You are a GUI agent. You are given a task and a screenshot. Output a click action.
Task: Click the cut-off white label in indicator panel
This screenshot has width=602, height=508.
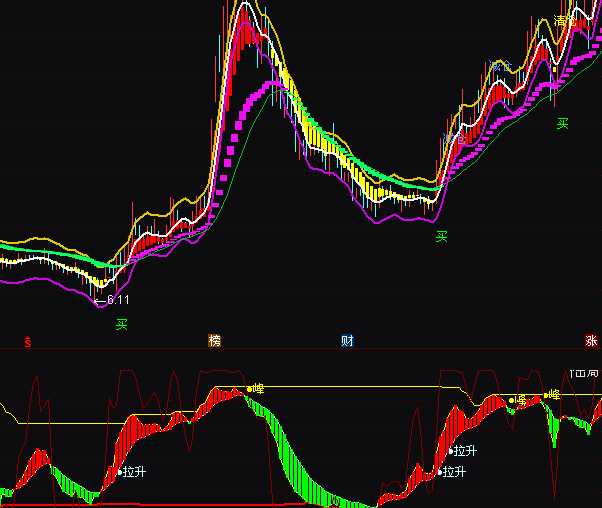[x=583, y=374]
